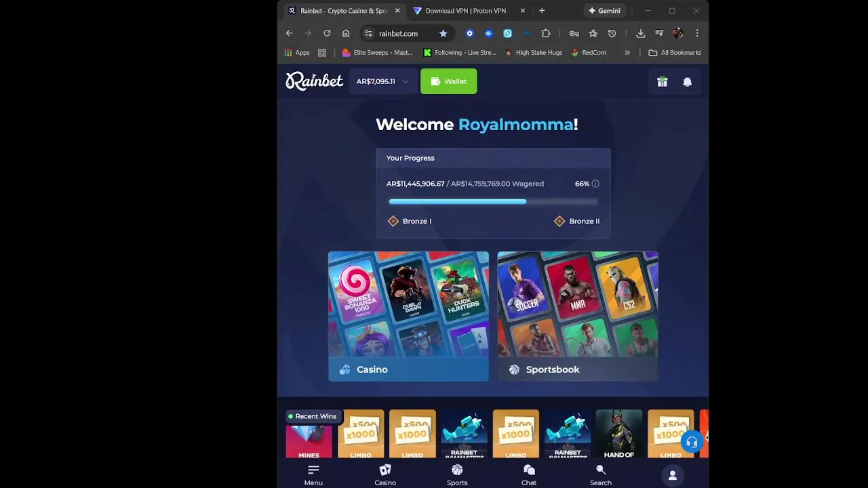868x488 pixels.
Task: Open the Extensions puzzle menu
Action: point(545,33)
